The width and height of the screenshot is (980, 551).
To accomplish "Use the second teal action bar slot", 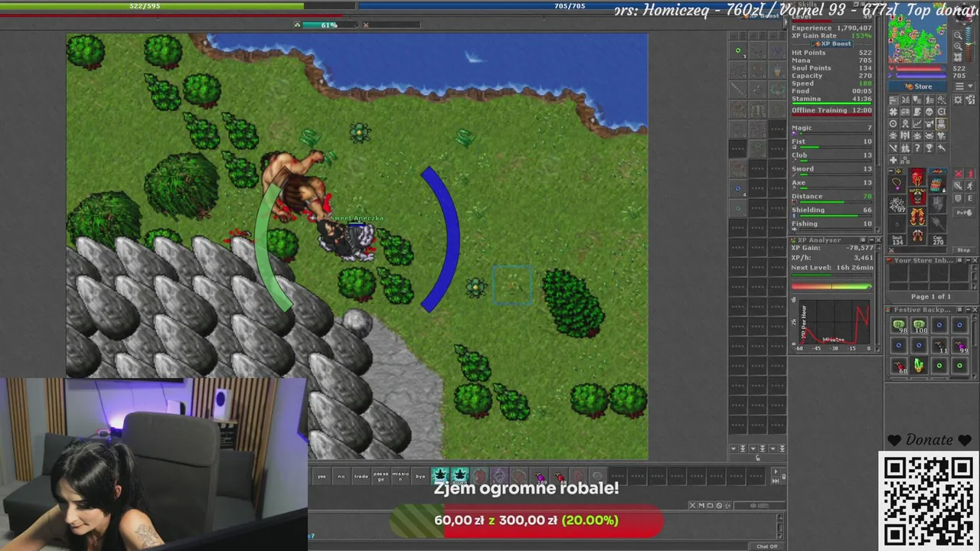I will coord(460,476).
